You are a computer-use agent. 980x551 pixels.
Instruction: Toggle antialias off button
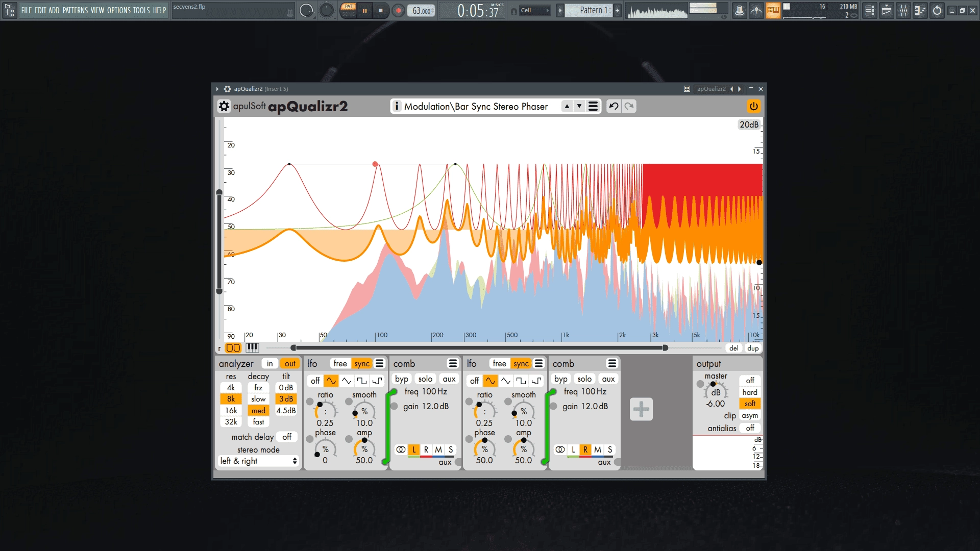coord(750,428)
